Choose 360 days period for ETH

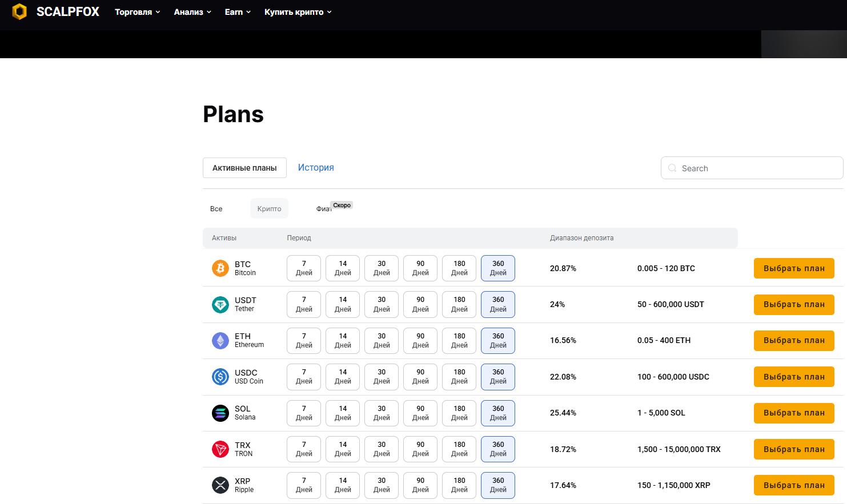pyautogui.click(x=498, y=341)
